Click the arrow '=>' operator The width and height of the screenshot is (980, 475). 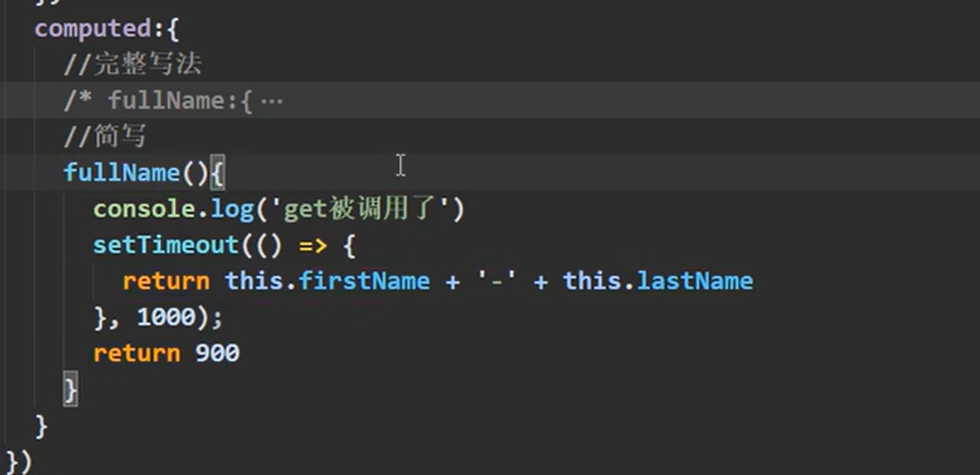click(313, 246)
